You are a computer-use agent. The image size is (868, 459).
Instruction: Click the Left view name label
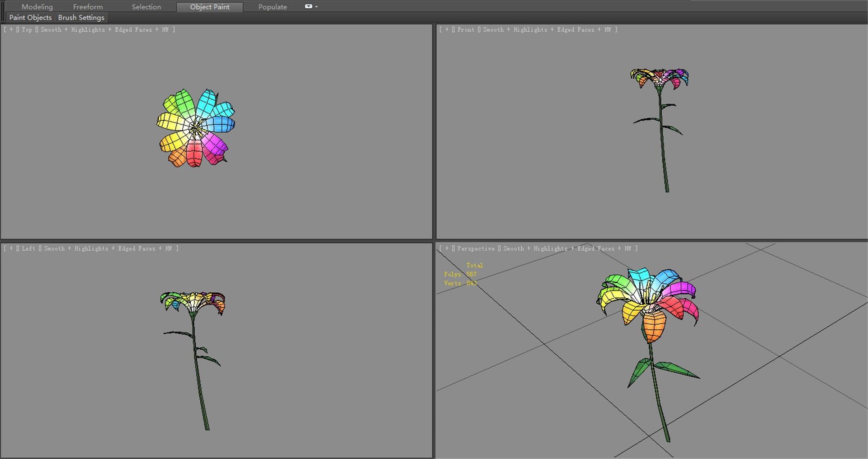28,248
